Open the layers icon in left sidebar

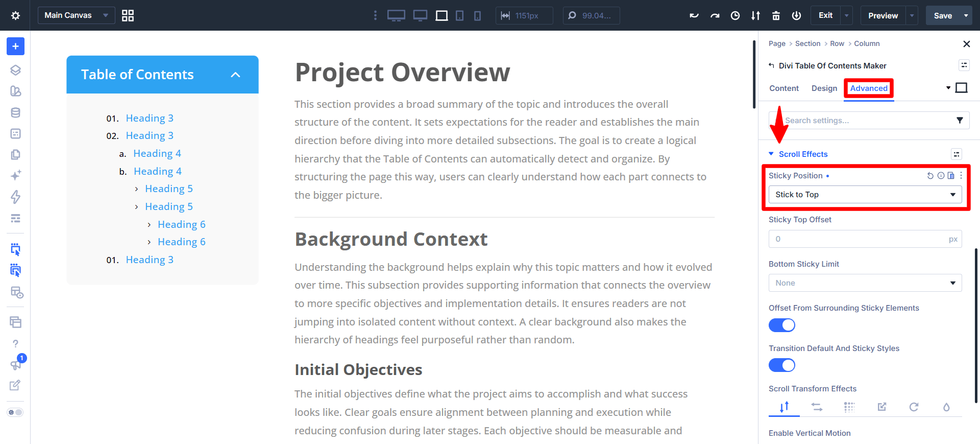15,70
